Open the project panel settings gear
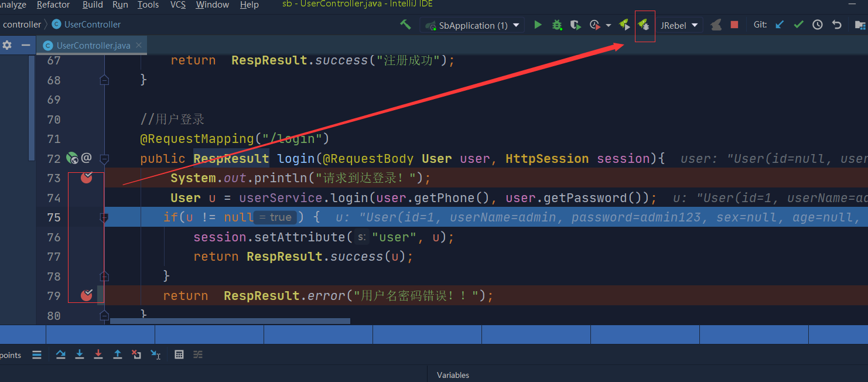The height and width of the screenshot is (382, 868). coord(7,45)
